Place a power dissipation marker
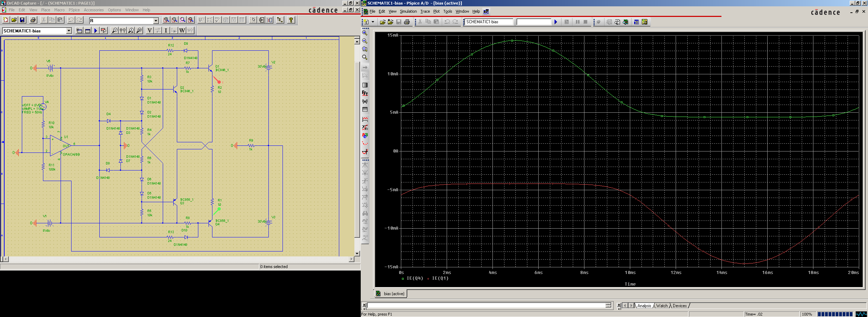 pos(139,31)
